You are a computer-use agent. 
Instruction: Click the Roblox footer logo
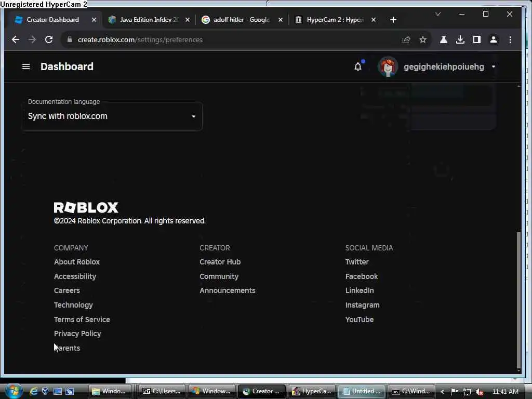click(x=86, y=207)
